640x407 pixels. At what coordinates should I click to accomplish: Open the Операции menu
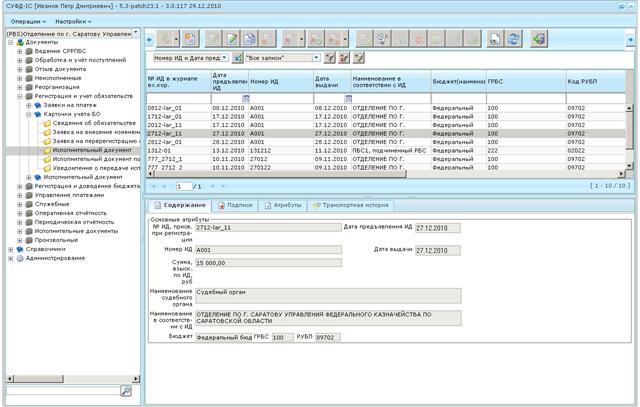click(x=28, y=22)
